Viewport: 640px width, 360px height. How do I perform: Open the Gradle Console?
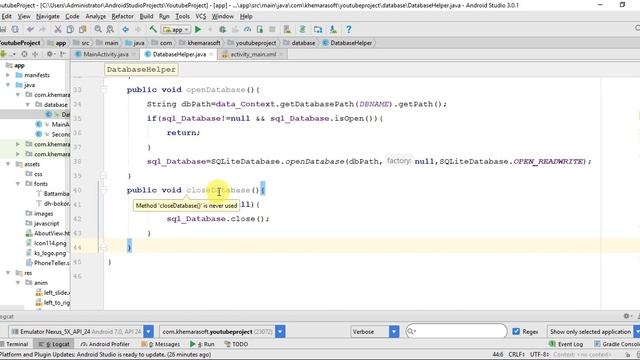pyautogui.click(x=617, y=344)
